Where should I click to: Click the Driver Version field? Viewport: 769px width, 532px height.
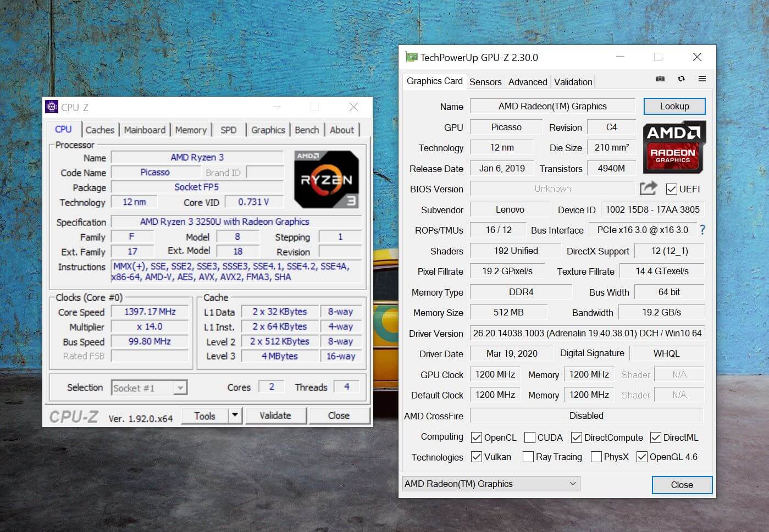tap(587, 333)
